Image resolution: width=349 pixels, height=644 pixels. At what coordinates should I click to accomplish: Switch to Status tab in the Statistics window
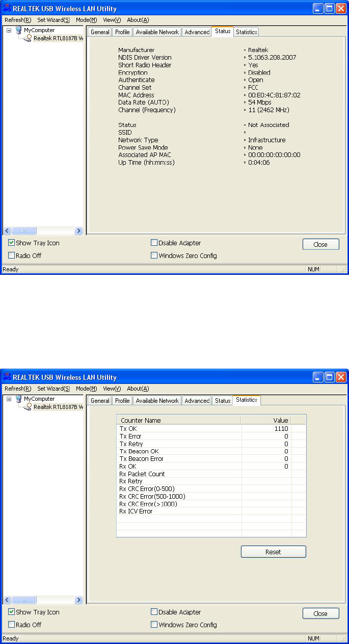coord(223,401)
